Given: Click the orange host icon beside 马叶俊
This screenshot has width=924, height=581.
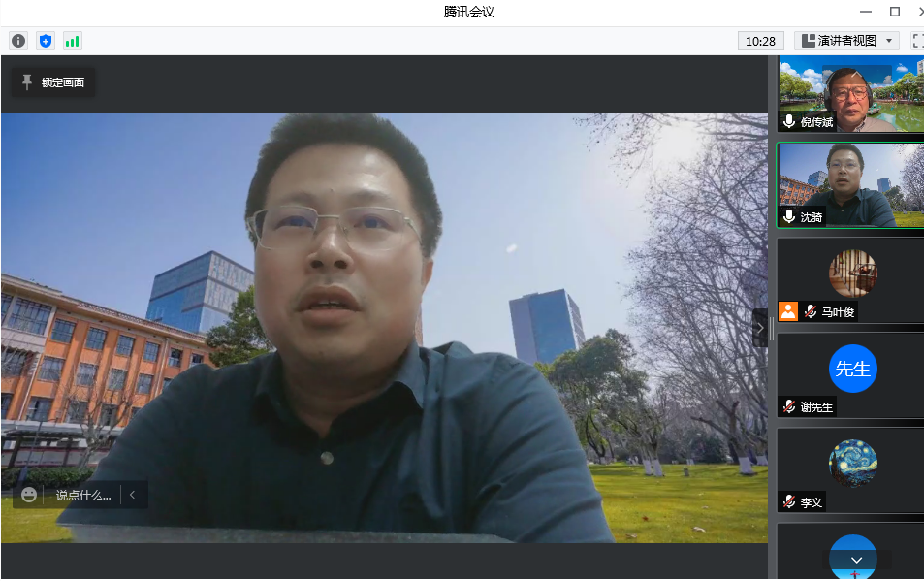Looking at the screenshot, I should (788, 311).
